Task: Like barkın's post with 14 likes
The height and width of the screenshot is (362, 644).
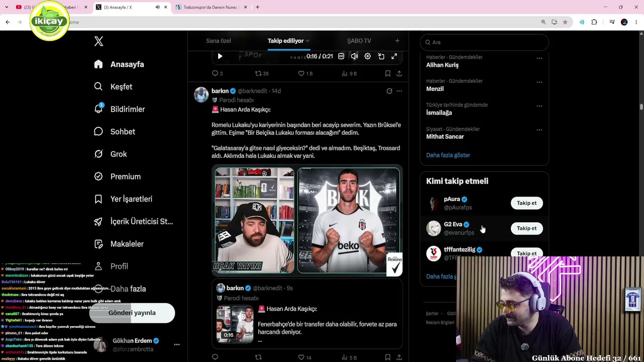Action: coord(305,357)
